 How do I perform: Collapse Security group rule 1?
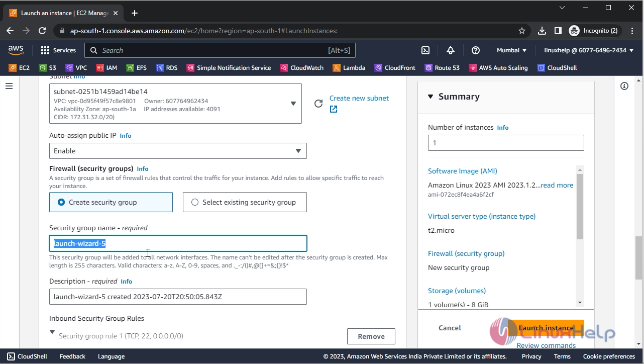(x=52, y=332)
